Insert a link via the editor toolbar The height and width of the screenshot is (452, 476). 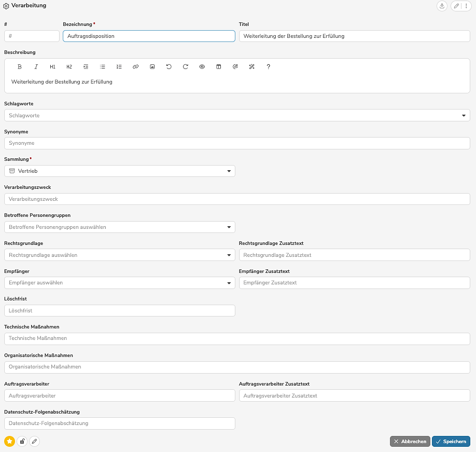pos(136,67)
